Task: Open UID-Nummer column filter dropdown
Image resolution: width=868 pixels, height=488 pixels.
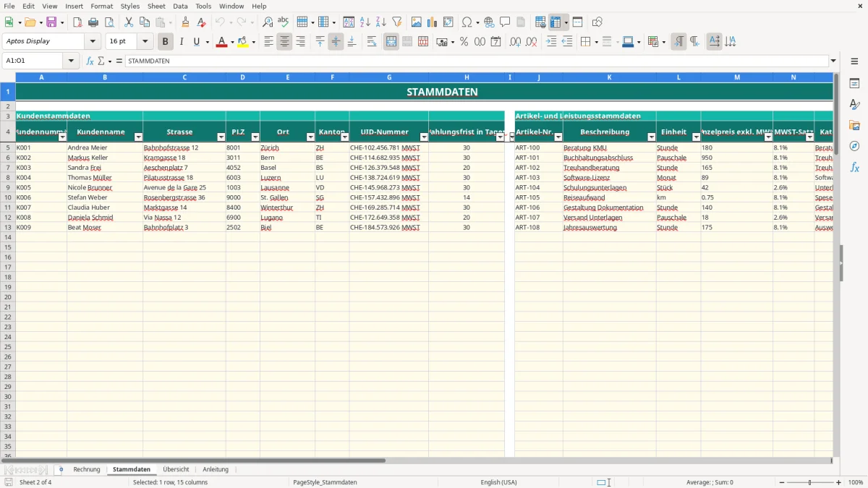Action: click(424, 137)
